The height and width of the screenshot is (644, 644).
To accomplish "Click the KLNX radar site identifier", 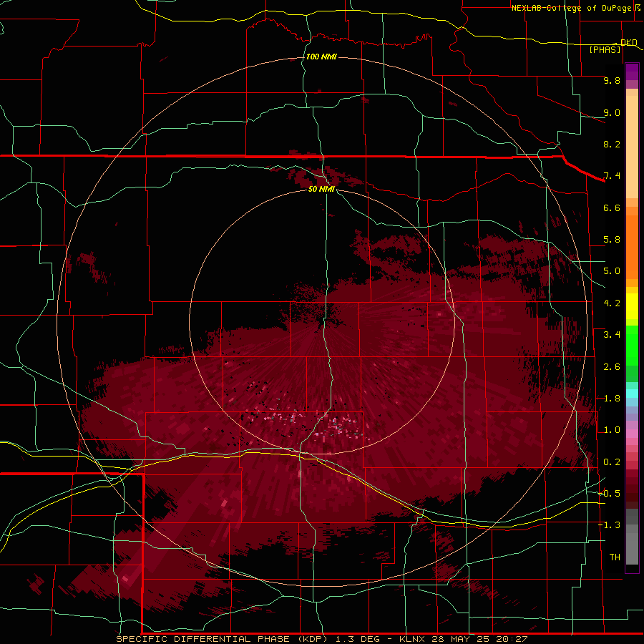I will click(x=412, y=639).
